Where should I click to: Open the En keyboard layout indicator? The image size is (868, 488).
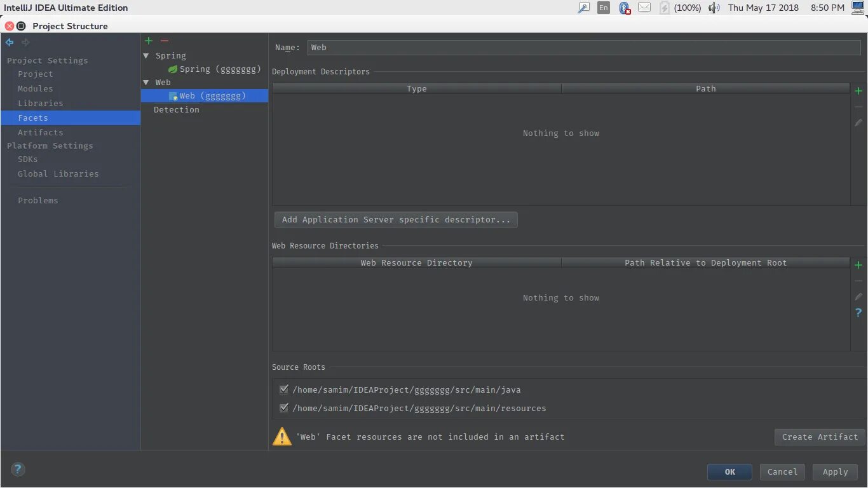pyautogui.click(x=604, y=8)
